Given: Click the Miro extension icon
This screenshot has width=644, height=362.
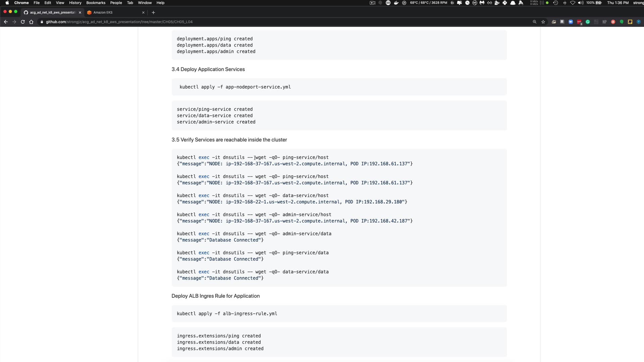Looking at the screenshot, I should tap(630, 22).
